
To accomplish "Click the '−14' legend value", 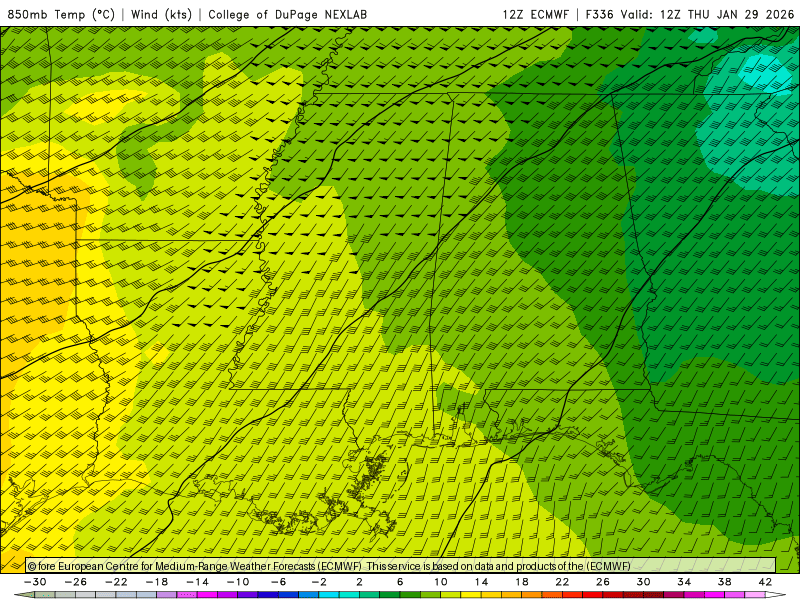I will (197, 582).
